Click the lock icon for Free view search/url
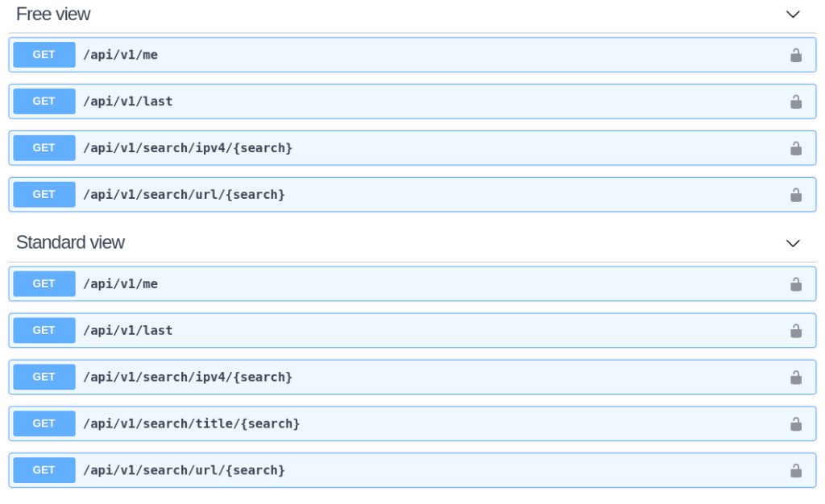 click(795, 195)
